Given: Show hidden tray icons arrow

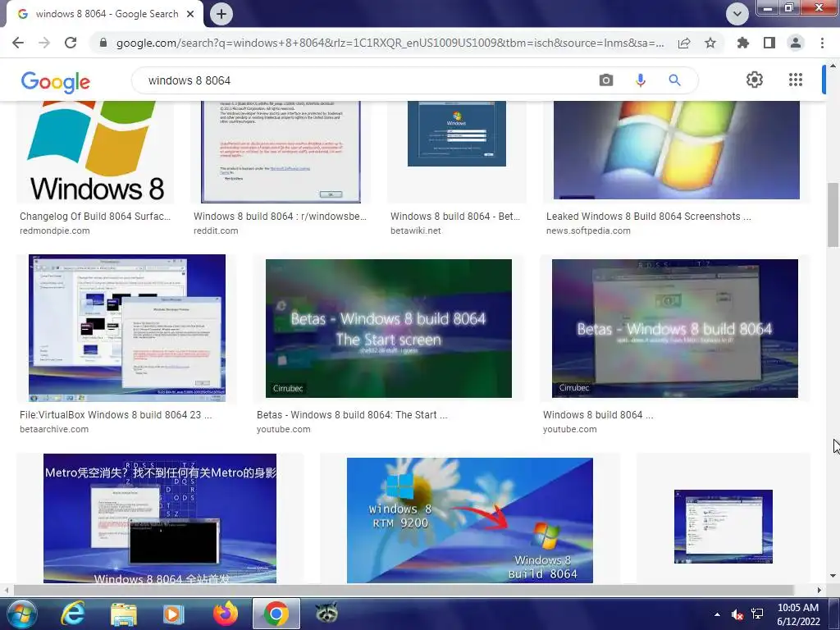Looking at the screenshot, I should (x=717, y=614).
